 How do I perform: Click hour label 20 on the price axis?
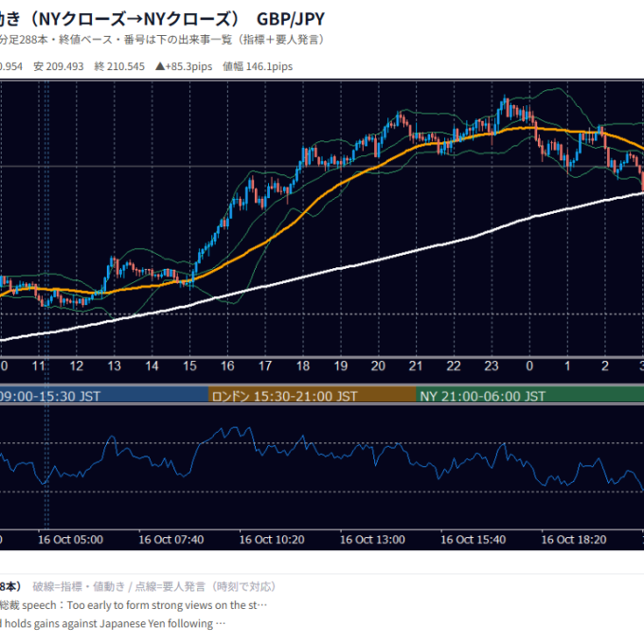(378, 366)
